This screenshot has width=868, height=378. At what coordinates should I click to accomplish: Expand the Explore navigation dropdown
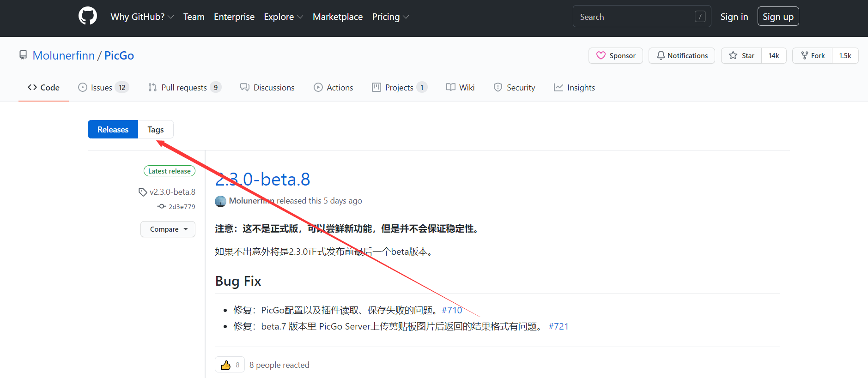(x=283, y=17)
